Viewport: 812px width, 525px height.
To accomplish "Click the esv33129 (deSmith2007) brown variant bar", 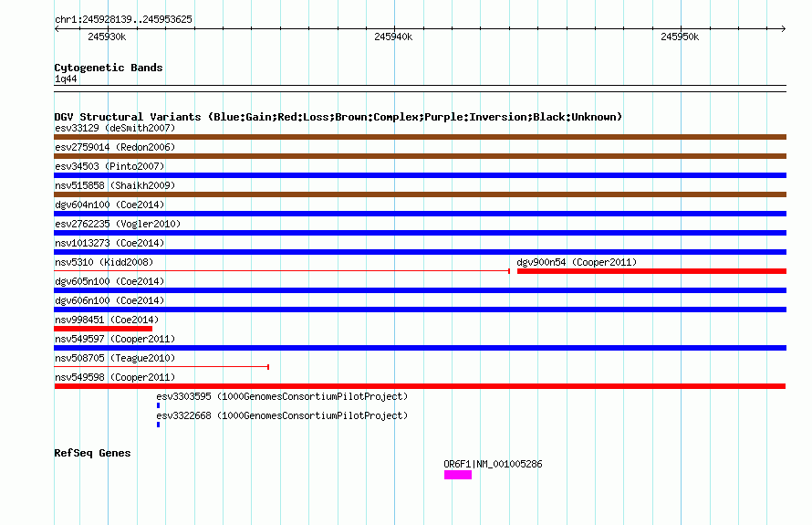I will click(420, 137).
